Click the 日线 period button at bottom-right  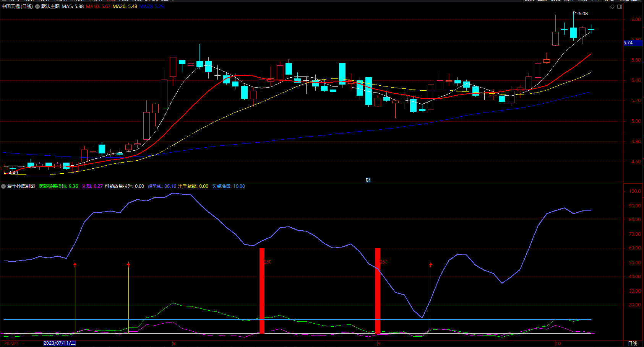pyautogui.click(x=633, y=343)
